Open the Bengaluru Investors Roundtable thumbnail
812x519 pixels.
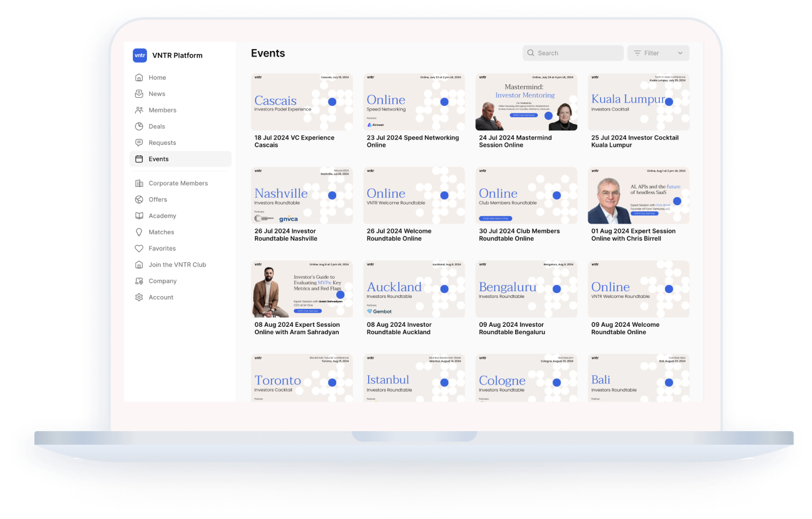526,289
